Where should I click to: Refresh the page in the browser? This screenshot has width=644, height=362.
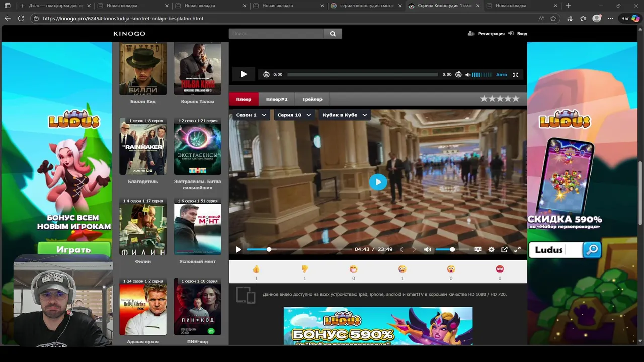click(21, 18)
